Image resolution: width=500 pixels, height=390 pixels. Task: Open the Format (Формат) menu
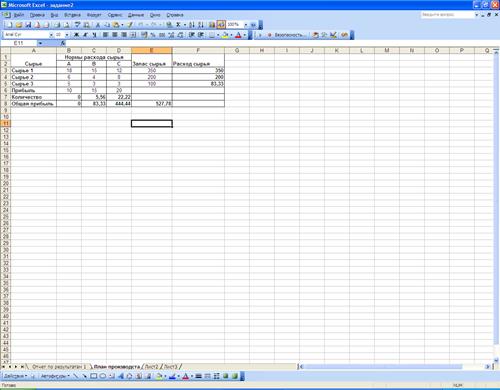click(x=94, y=15)
